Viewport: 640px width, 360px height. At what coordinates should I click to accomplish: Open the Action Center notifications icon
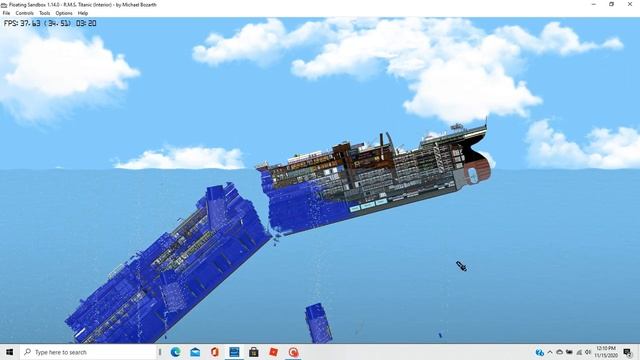click(628, 352)
